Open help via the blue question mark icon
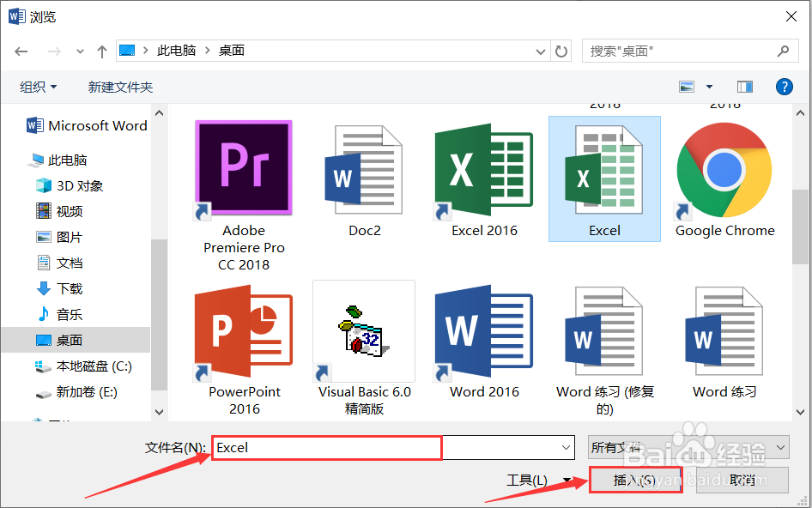 pos(785,86)
